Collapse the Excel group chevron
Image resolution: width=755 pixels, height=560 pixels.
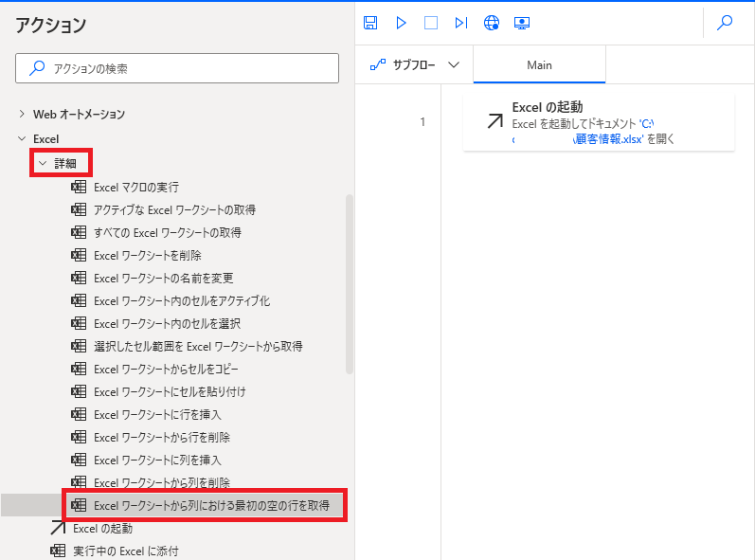point(22,138)
